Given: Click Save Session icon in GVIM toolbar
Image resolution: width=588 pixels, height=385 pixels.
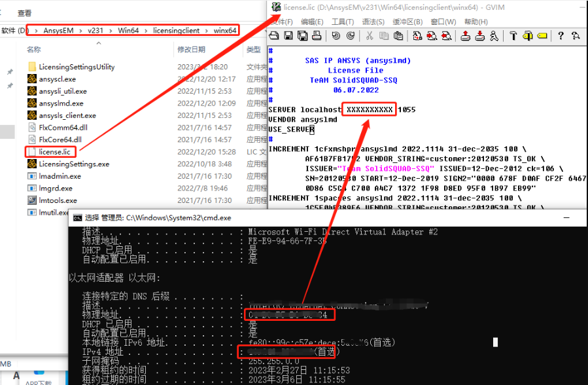Looking at the screenshot, I should pyautogui.click(x=479, y=35).
